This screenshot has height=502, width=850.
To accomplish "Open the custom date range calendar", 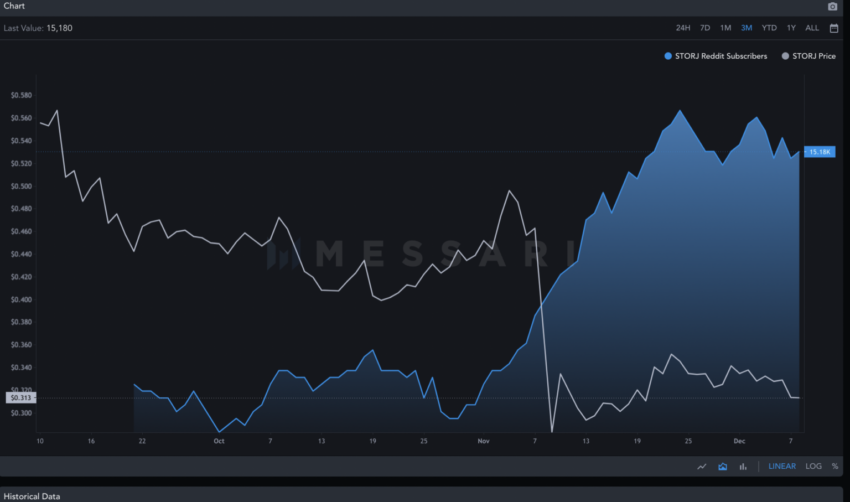I will point(834,28).
